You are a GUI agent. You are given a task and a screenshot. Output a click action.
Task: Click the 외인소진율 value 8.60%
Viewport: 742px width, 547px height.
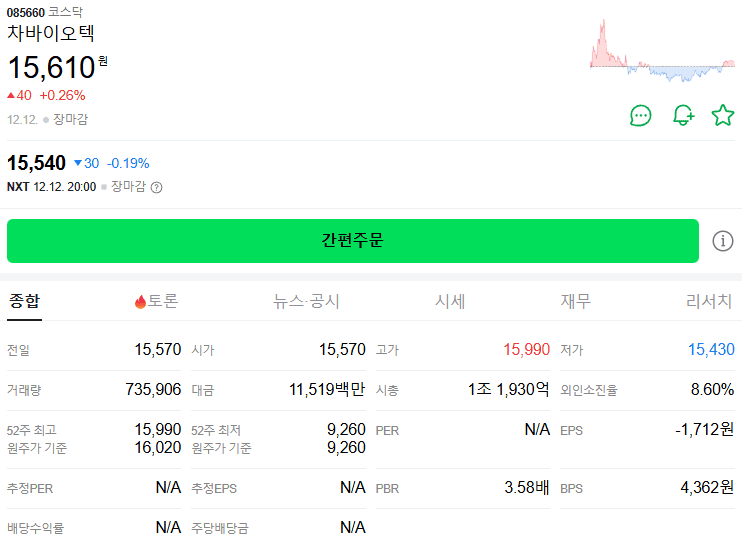pos(712,389)
